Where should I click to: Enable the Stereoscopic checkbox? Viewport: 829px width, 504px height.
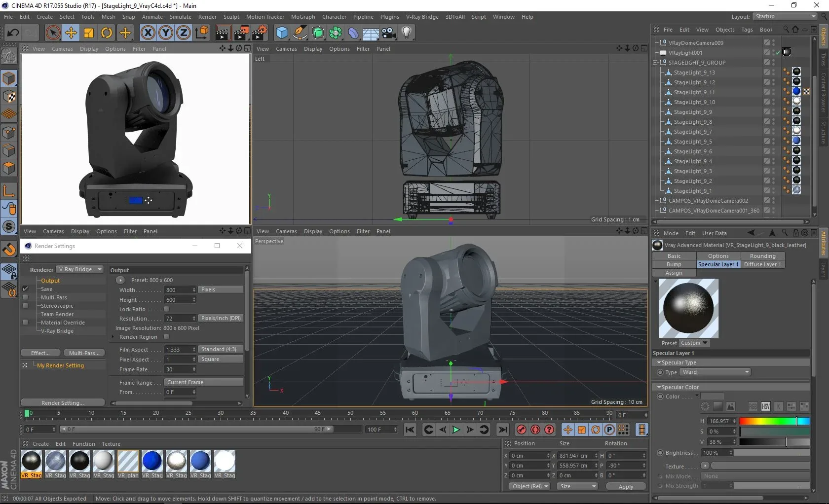coord(25,306)
